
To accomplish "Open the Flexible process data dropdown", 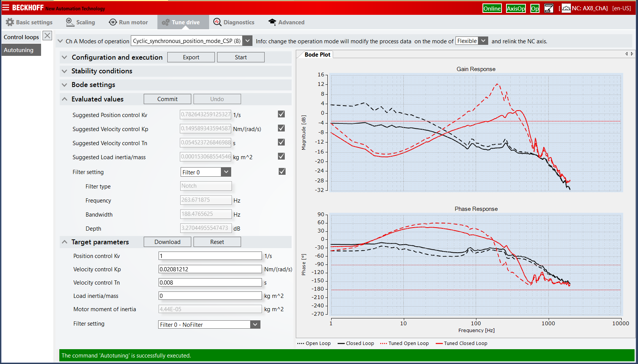I will [483, 41].
